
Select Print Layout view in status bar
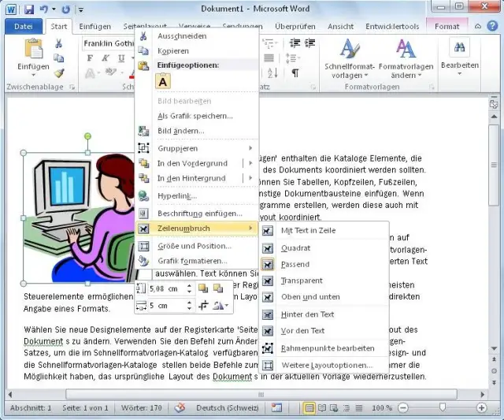pos(309,408)
